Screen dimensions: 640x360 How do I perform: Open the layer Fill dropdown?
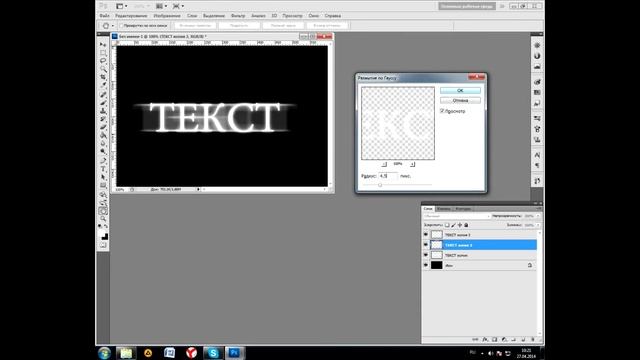coord(539,225)
